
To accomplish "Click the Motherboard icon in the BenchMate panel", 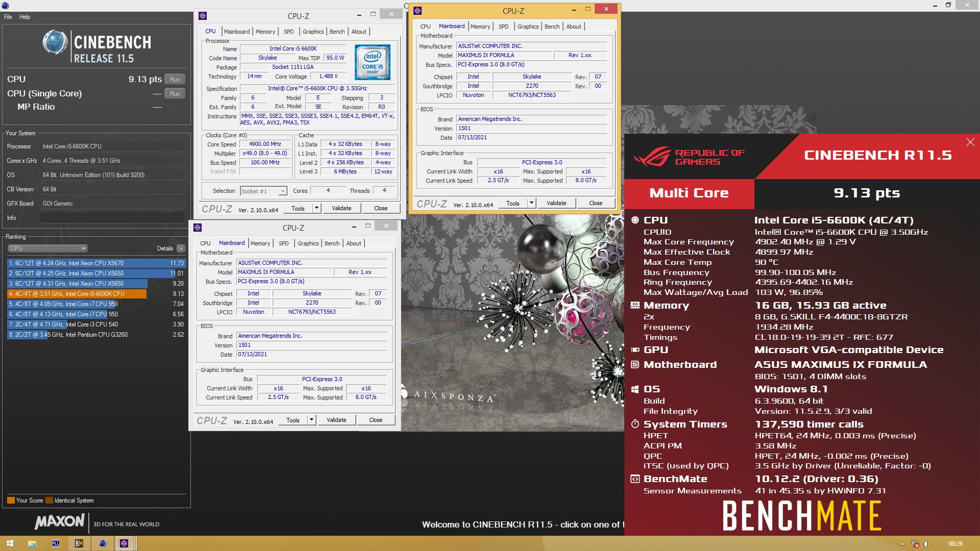I will (635, 364).
